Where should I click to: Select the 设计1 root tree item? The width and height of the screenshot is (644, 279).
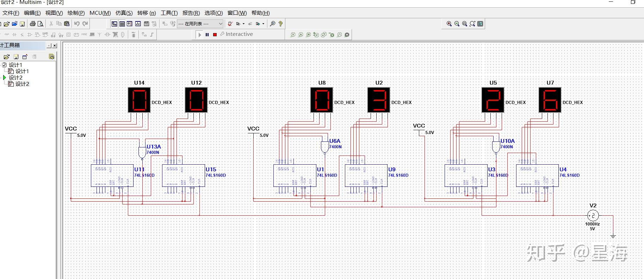15,65
